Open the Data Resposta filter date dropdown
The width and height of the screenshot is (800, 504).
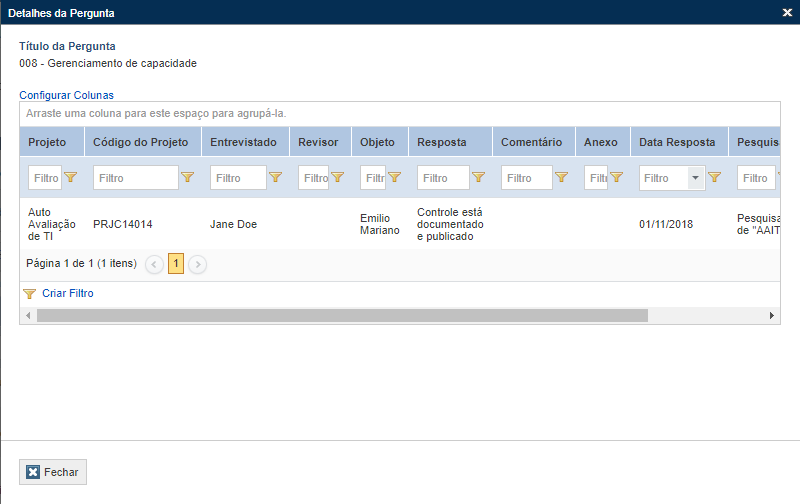pos(695,178)
